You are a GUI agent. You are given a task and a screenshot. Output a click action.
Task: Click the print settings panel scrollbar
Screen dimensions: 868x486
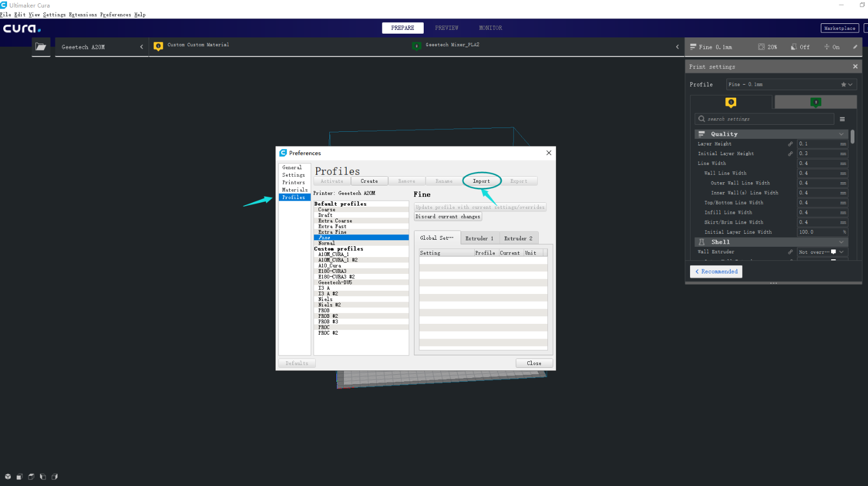point(852,137)
